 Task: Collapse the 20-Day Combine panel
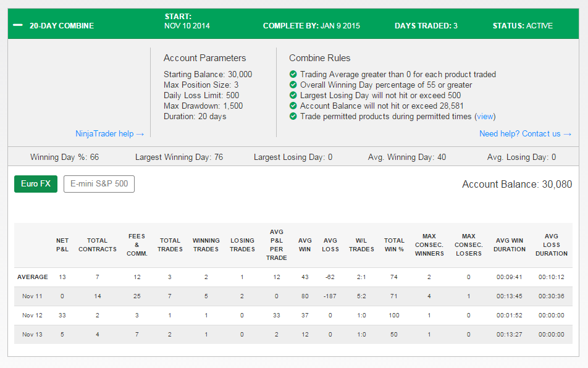(18, 25)
